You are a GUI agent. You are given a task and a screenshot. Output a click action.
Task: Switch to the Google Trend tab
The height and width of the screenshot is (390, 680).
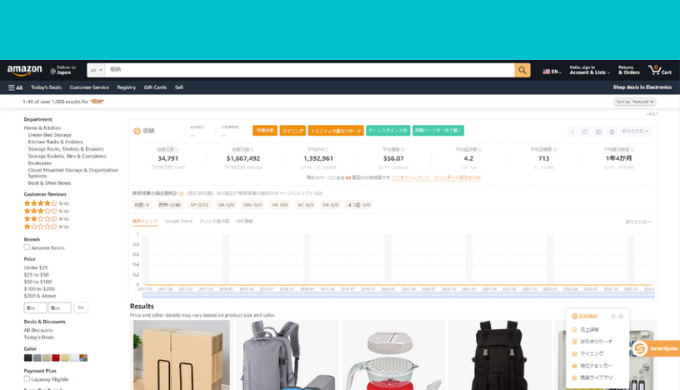click(x=178, y=221)
